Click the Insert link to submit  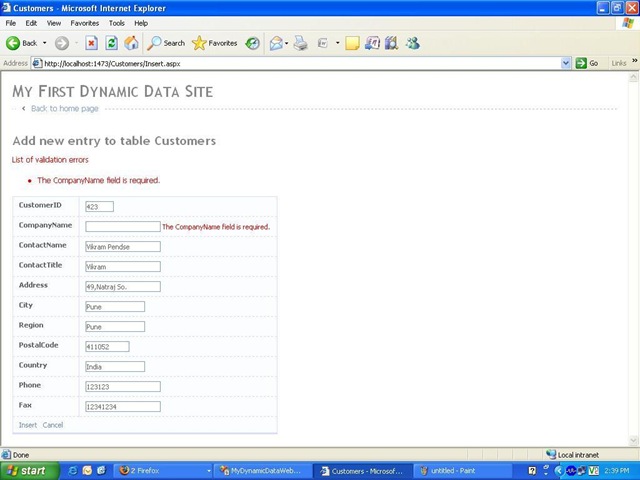28,425
